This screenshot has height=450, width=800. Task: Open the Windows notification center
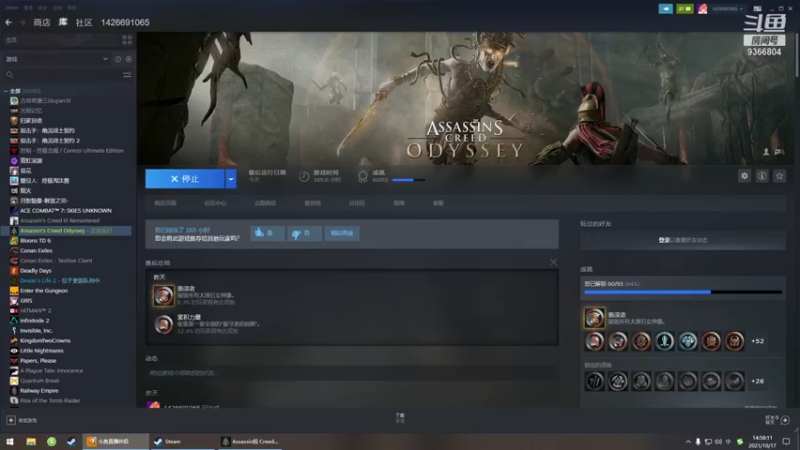coord(786,442)
